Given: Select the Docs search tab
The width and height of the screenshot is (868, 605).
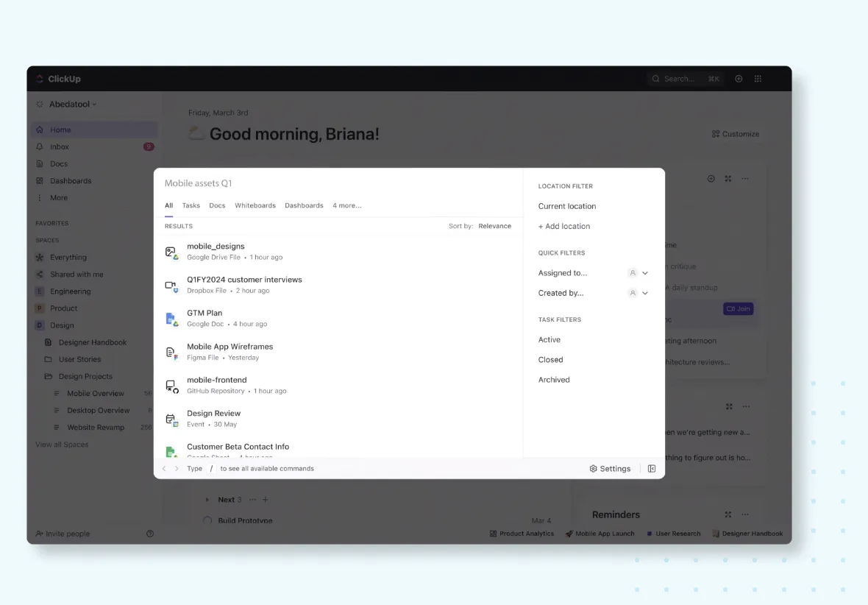Looking at the screenshot, I should click(x=217, y=205).
